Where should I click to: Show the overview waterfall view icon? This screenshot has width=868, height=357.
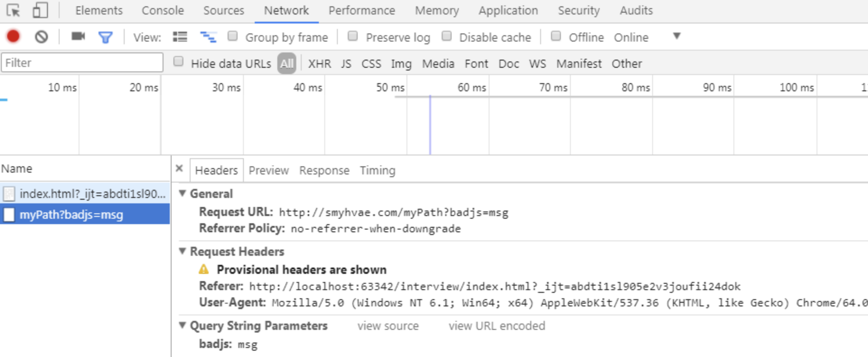coord(208,37)
